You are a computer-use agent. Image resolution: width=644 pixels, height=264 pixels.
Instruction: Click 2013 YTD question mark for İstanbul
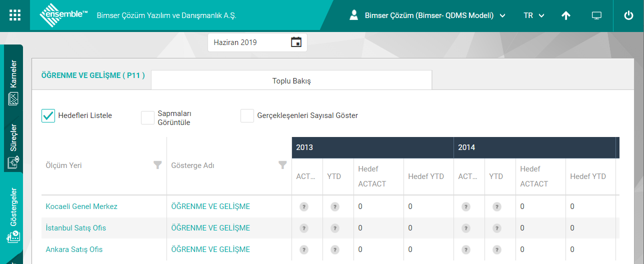[x=334, y=228]
